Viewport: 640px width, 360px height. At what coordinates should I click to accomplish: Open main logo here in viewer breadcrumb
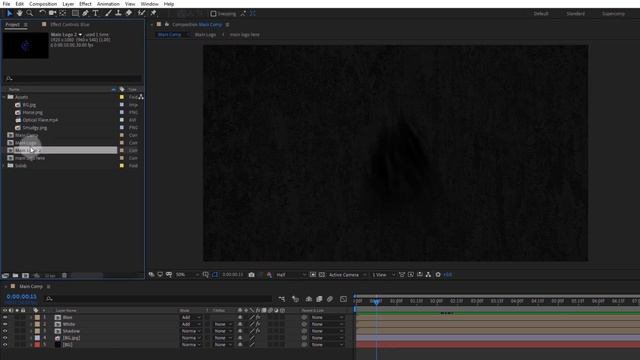[x=244, y=35]
